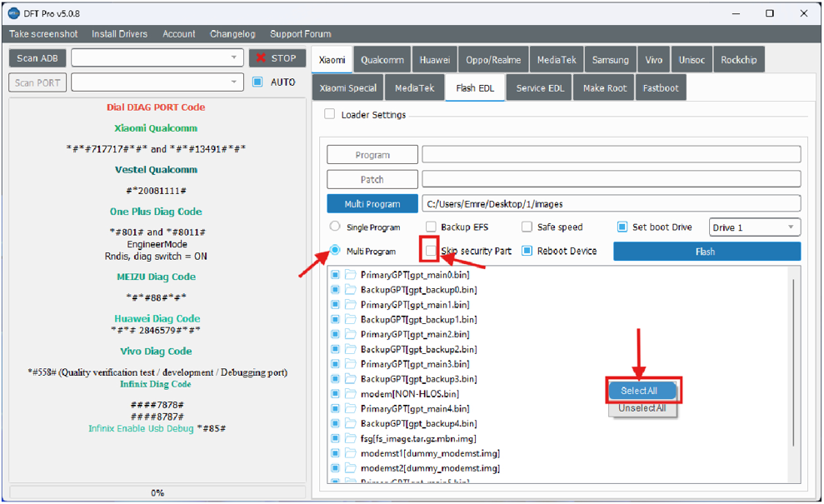
Task: Click the folder icon beside PrimaryGPT[gpt_main4.bin]
Action: point(351,408)
